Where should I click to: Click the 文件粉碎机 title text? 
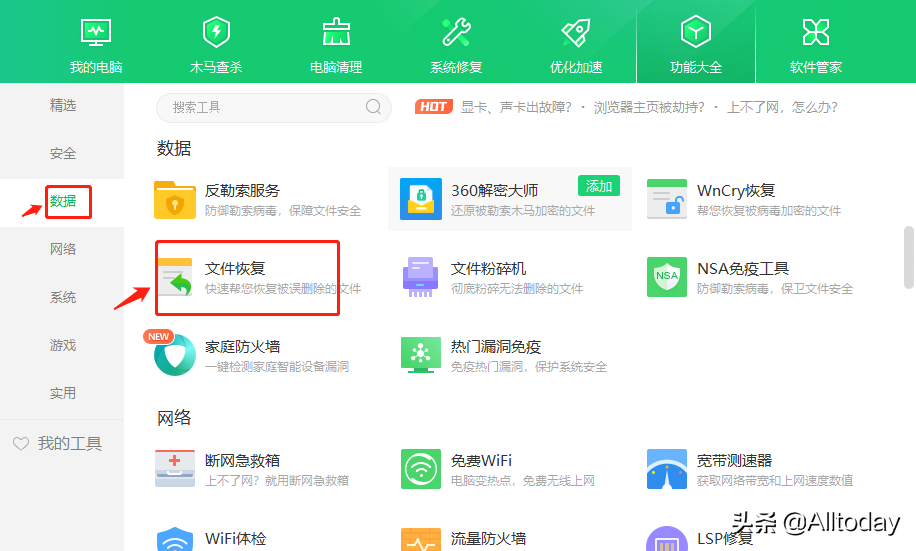[488, 269]
